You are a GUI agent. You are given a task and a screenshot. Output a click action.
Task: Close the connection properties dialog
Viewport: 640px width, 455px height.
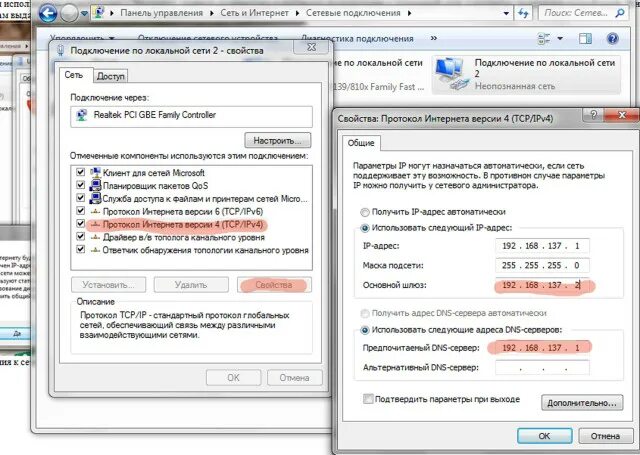pyautogui.click(x=311, y=47)
